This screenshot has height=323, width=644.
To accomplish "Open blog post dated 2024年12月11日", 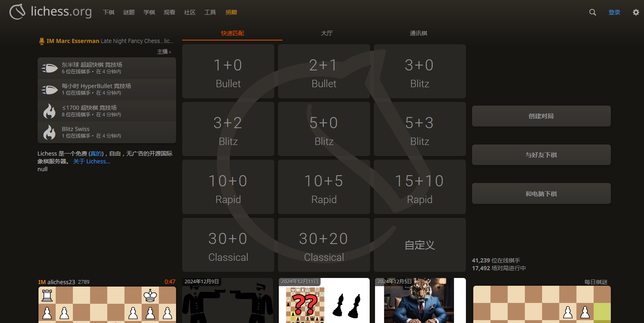I will pos(324,300).
